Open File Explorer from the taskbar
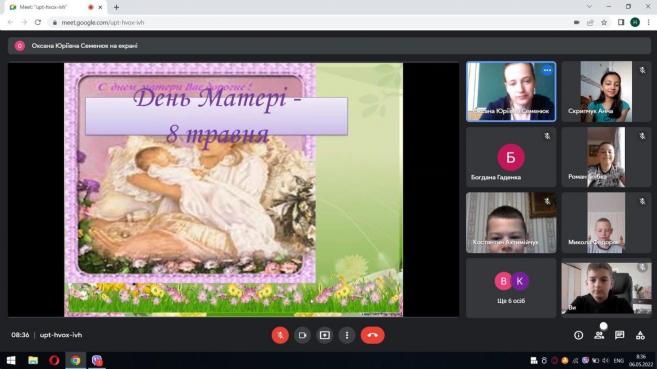The width and height of the screenshot is (657, 369). (x=33, y=360)
